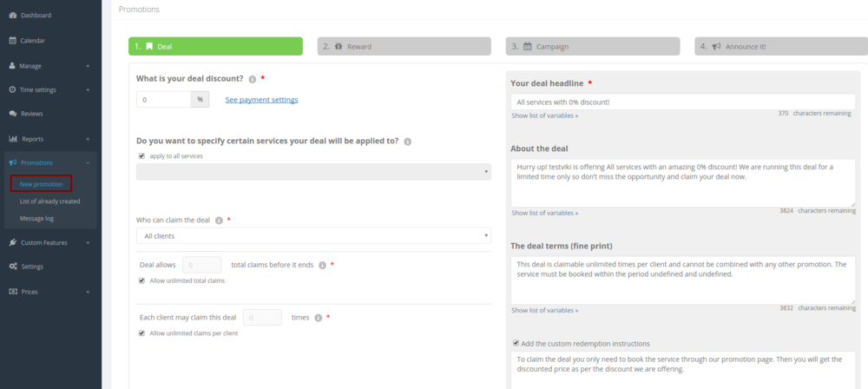This screenshot has height=389, width=868.
Task: Click the deal headline text field
Action: click(682, 102)
